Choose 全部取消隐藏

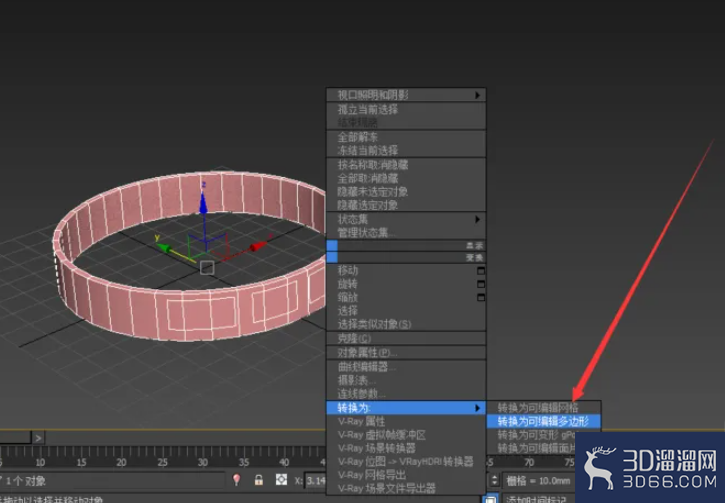point(368,178)
